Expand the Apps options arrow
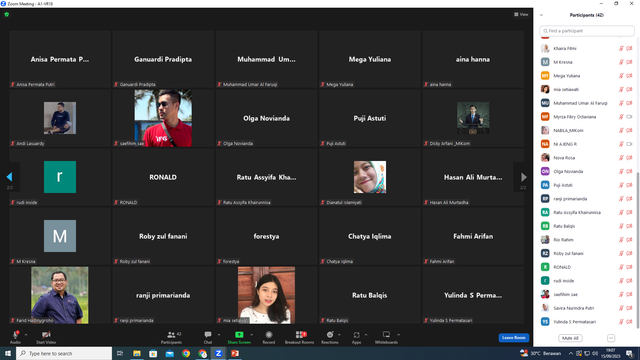The width and height of the screenshot is (640, 360). click(x=366, y=335)
